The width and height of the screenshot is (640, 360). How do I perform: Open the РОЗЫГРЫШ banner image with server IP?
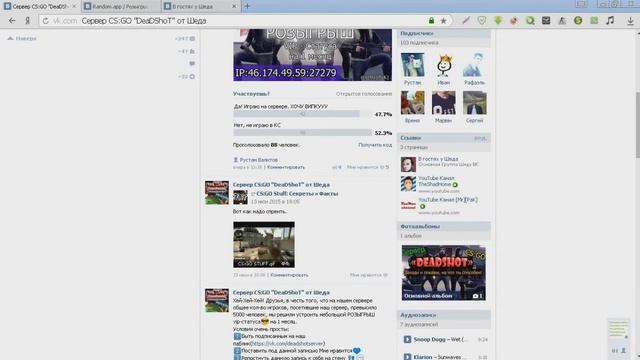312,55
